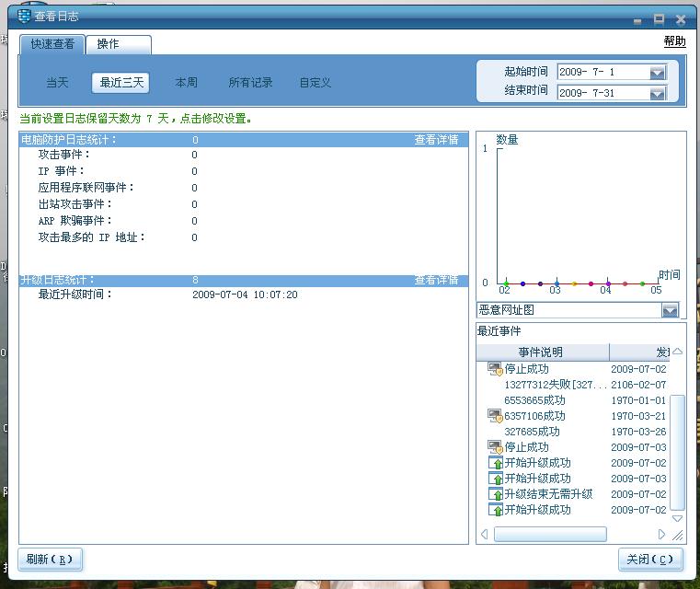Screen dimensions: 700x589
Task: Click the IP 事件 statistic row
Action: [x=244, y=171]
